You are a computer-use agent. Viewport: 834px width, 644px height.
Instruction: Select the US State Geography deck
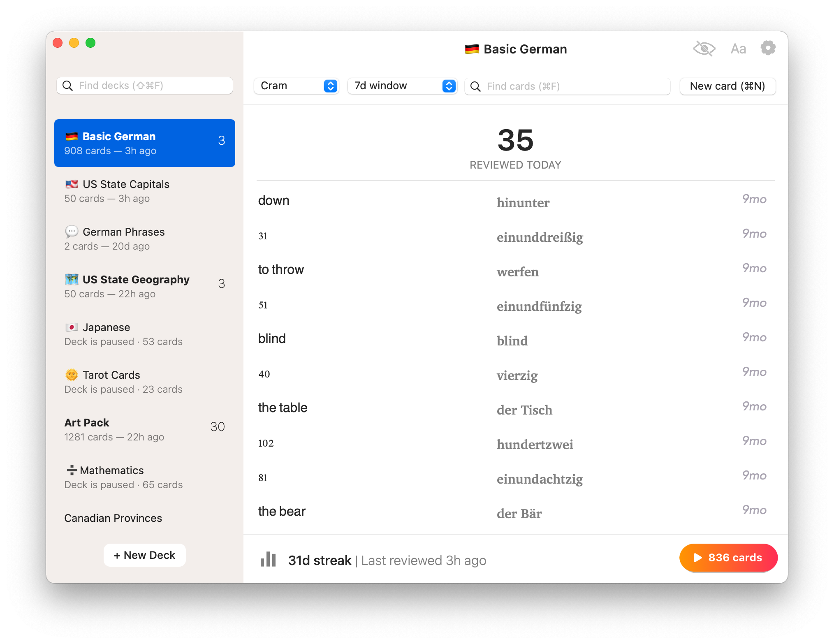[x=145, y=286]
